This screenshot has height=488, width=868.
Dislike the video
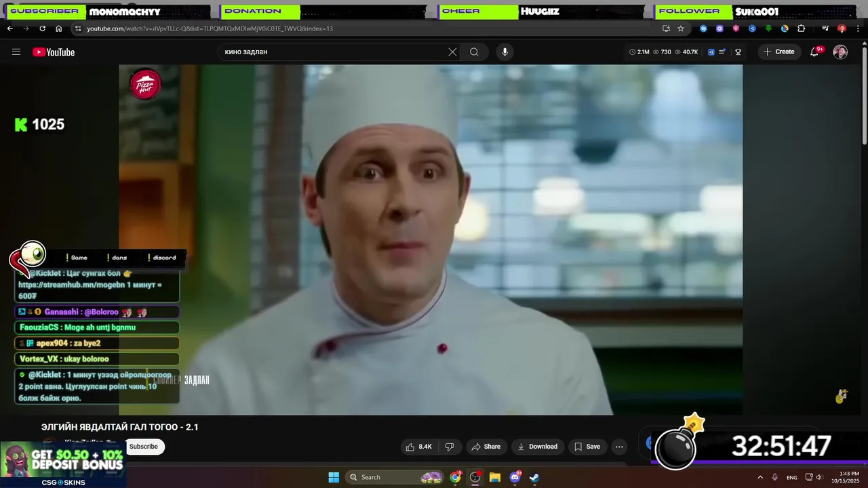449,447
